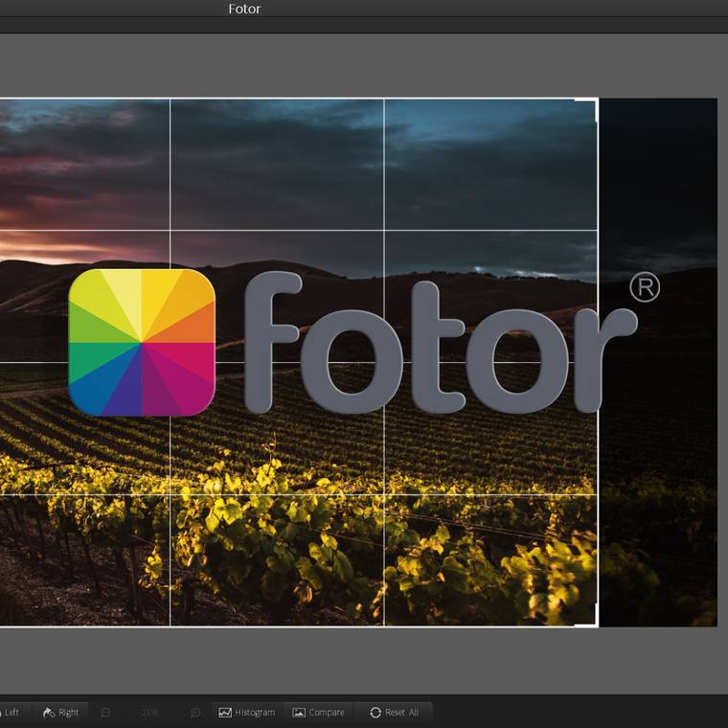Click the registered trademark symbol
The height and width of the screenshot is (728, 728).
coord(644,287)
